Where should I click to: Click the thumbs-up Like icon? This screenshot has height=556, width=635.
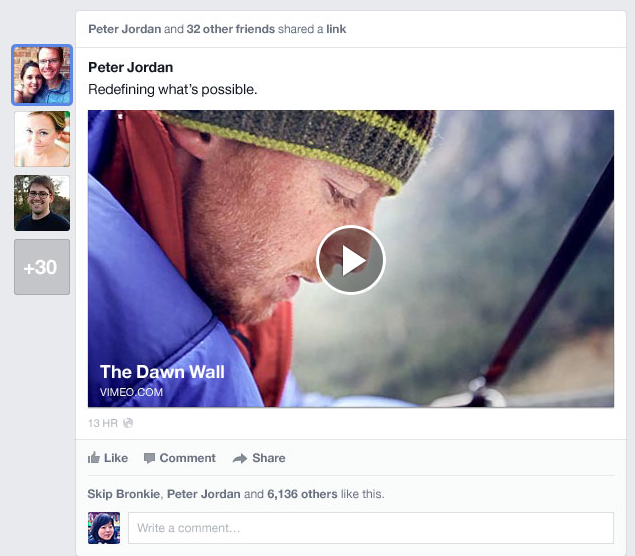[94, 458]
